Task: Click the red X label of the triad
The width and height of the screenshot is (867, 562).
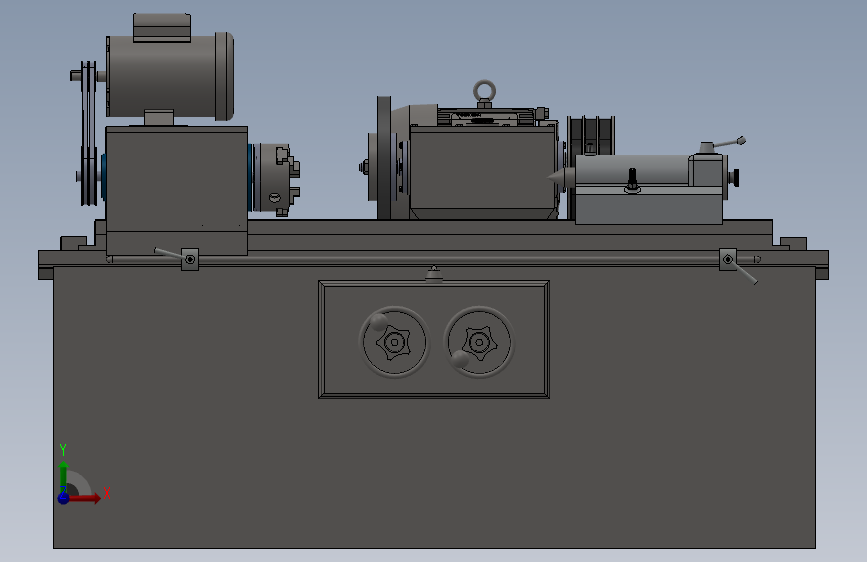Action: click(107, 493)
